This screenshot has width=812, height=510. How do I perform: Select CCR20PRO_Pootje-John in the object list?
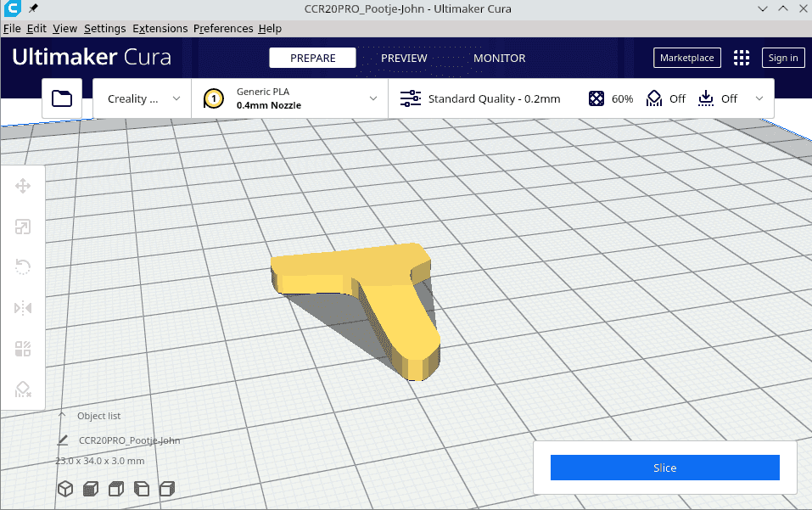(130, 440)
